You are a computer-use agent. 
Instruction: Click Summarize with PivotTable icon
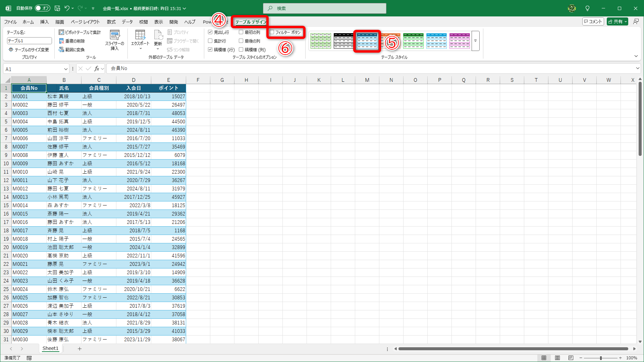pos(61,32)
